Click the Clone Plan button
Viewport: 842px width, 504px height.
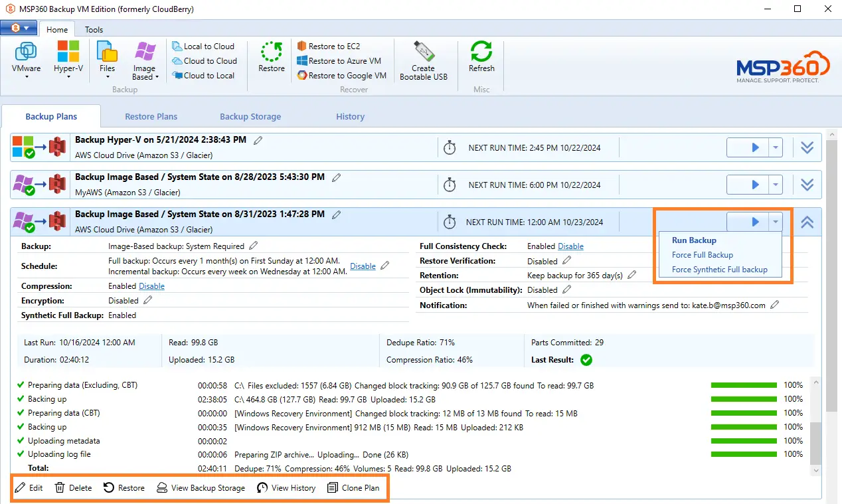[x=354, y=487]
